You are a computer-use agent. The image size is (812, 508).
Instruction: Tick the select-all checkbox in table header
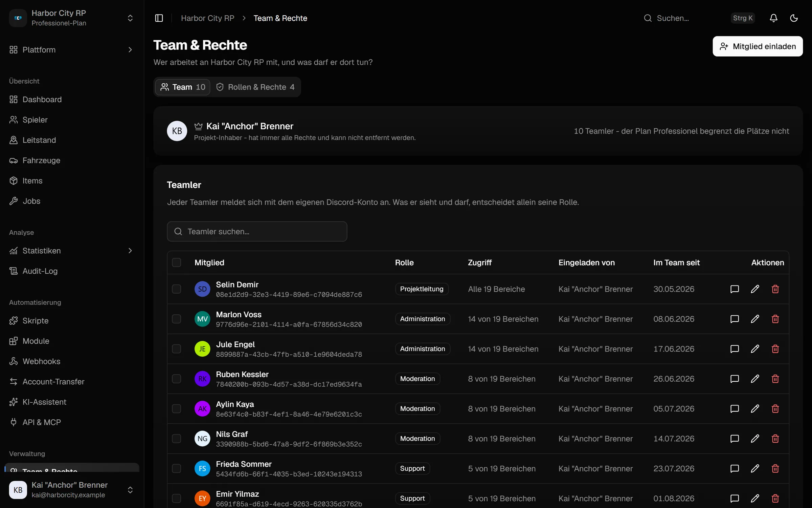pyautogui.click(x=176, y=262)
